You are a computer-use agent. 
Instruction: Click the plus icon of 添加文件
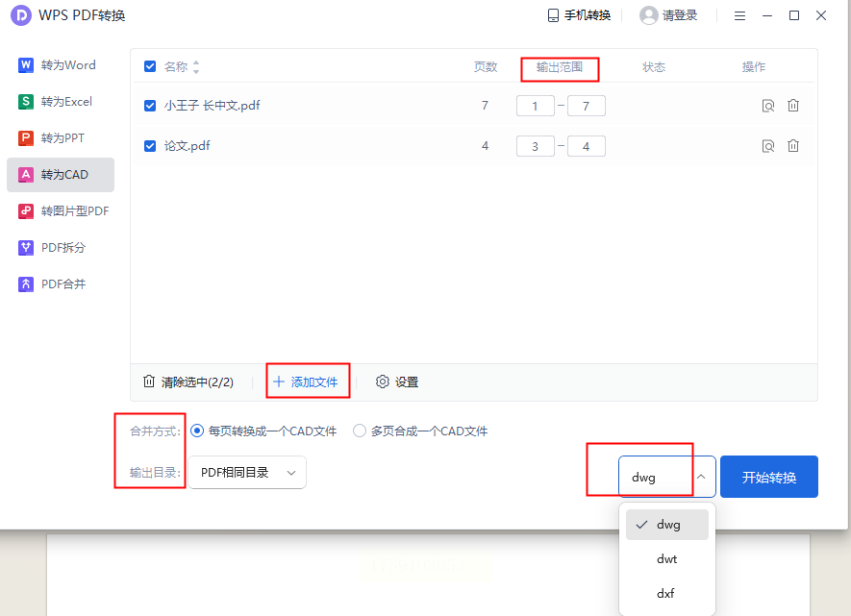click(x=279, y=382)
